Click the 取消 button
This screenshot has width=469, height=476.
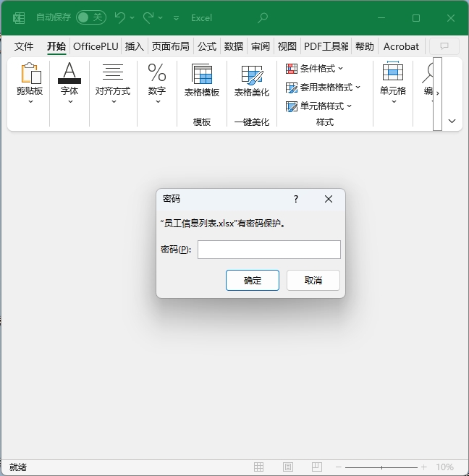tap(313, 280)
